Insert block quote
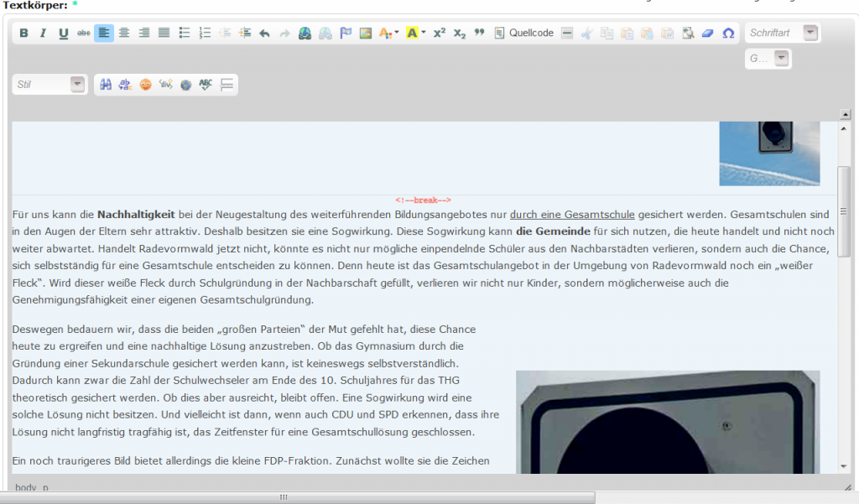 coord(480,34)
